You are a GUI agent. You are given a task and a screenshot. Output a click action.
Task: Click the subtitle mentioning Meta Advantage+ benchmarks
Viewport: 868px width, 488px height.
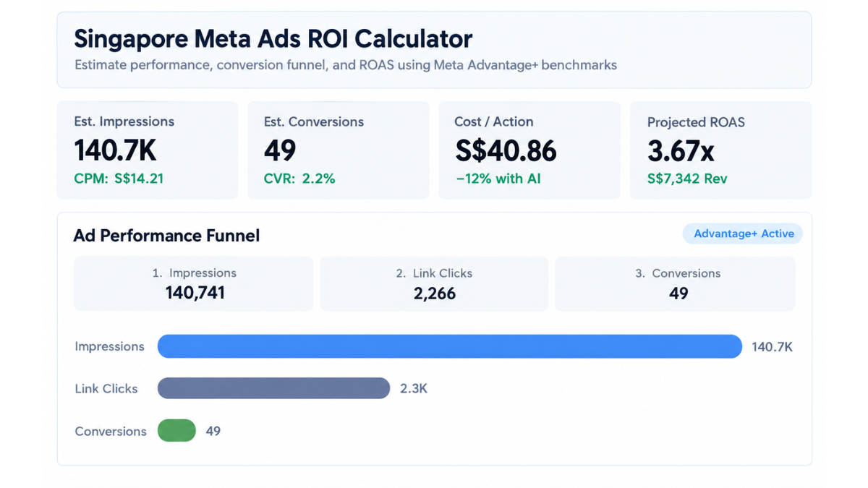coord(346,65)
